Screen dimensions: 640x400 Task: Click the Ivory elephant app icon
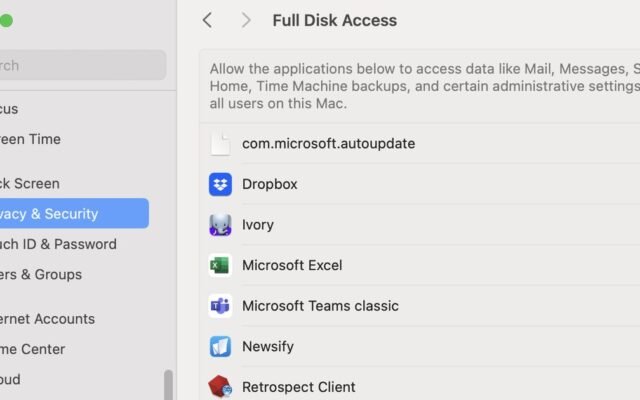(220, 224)
